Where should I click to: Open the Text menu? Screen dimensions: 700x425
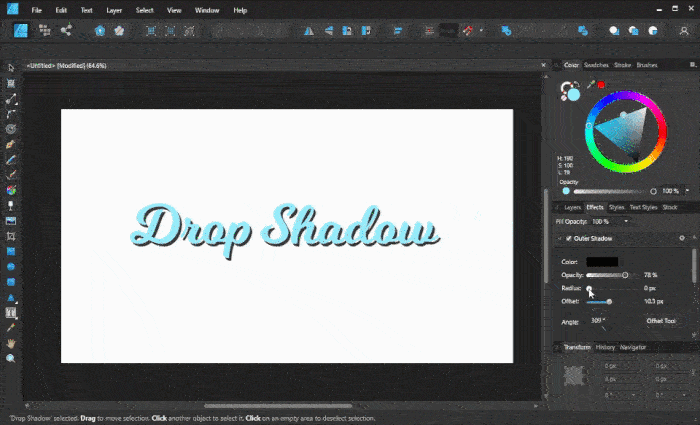[x=87, y=10]
